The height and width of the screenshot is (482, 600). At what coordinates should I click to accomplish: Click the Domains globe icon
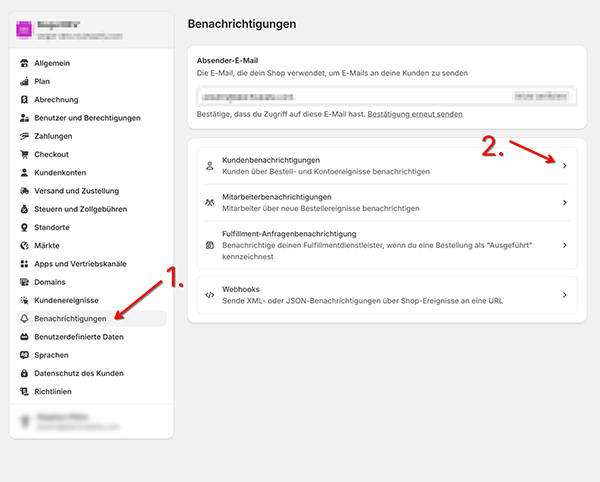click(x=25, y=282)
